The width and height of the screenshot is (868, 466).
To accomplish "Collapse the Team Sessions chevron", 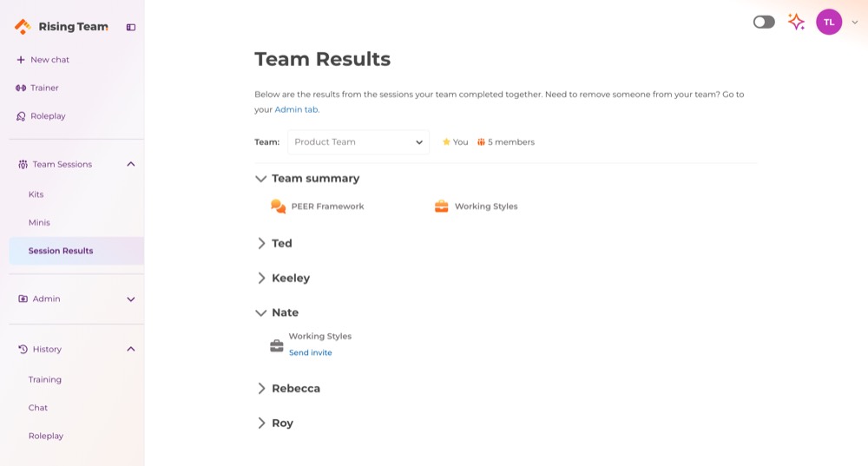I will pos(131,164).
